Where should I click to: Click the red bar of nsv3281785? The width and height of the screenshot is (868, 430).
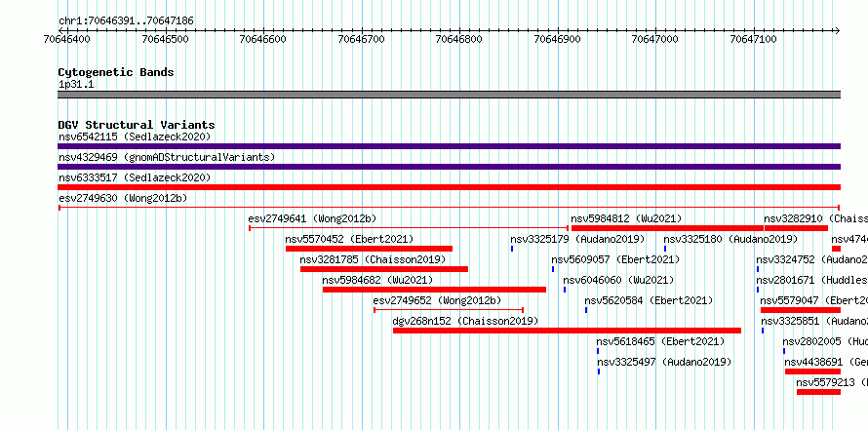click(x=384, y=269)
